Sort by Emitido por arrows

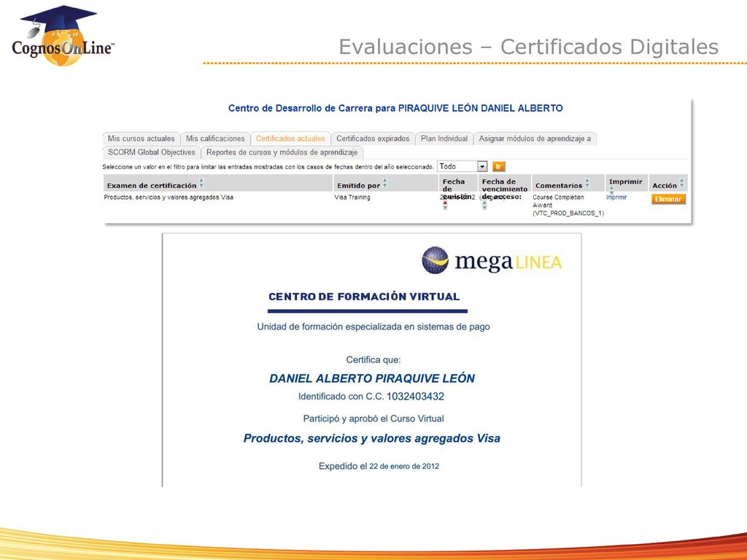click(385, 183)
